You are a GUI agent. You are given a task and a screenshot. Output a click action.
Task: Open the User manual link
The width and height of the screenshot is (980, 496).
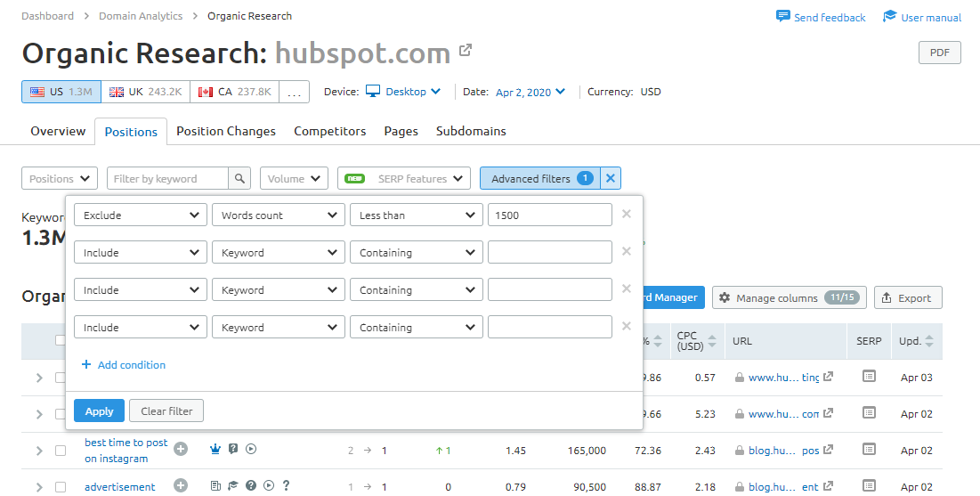922,17
